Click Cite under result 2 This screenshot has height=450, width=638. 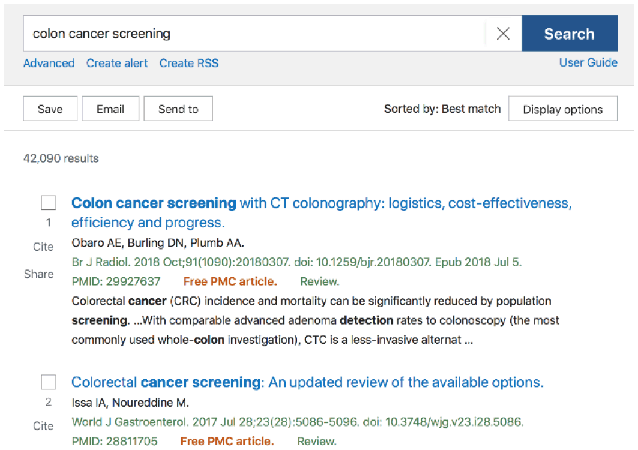43,426
